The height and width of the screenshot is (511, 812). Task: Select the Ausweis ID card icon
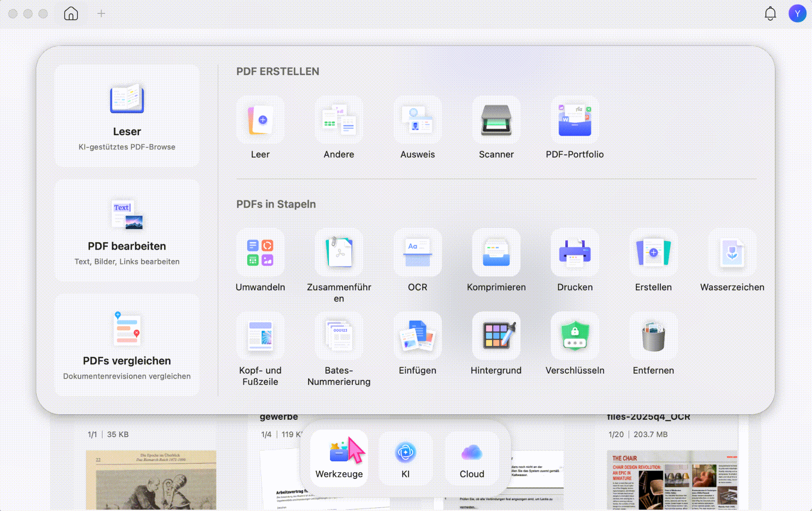pyautogui.click(x=418, y=119)
